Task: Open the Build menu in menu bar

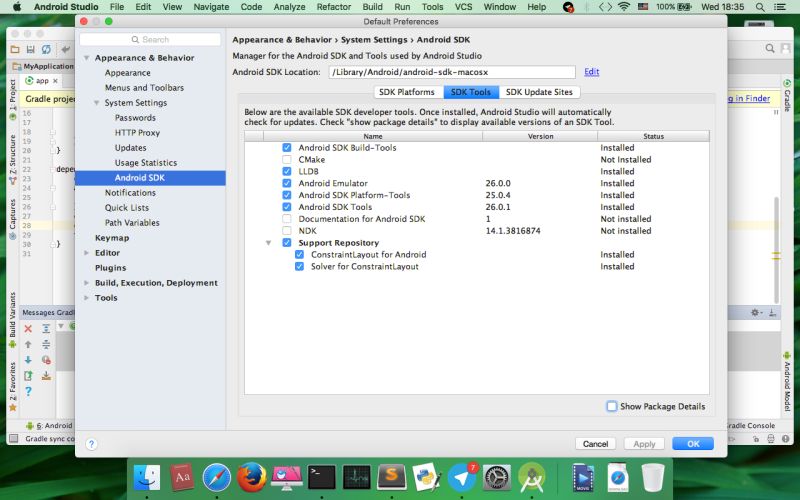Action: pyautogui.click(x=372, y=7)
